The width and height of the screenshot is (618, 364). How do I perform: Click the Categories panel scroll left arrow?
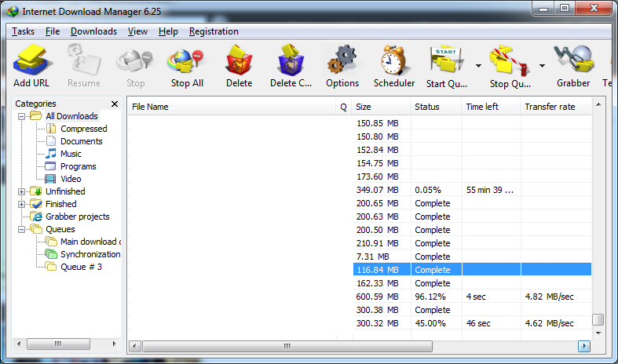coord(19,344)
